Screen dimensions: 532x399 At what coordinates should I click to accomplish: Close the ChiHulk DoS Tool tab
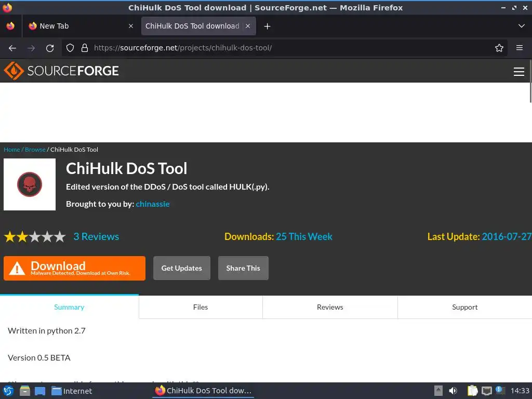(x=248, y=26)
